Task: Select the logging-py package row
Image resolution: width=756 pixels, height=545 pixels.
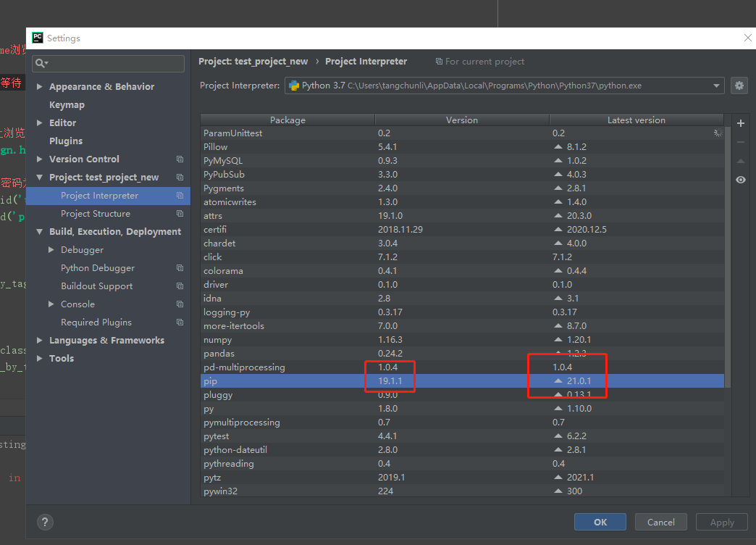Action: click(x=462, y=312)
